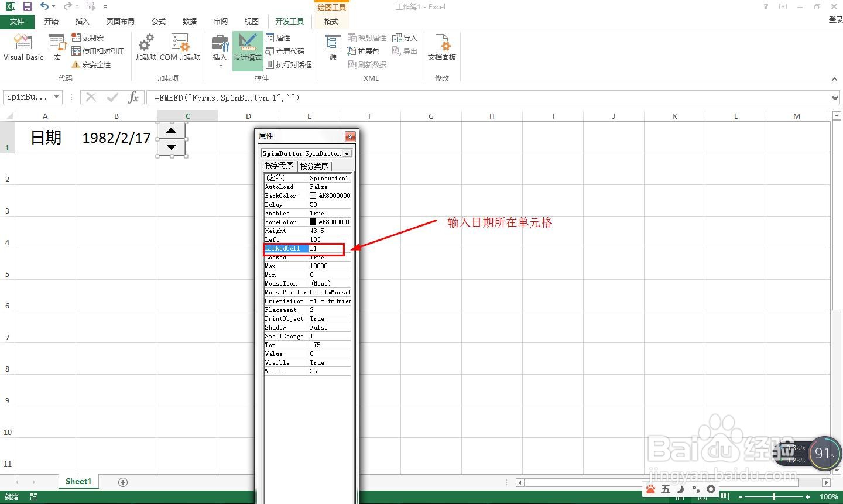This screenshot has width=843, height=504.
Task: Select the Orientation property row
Action: [307, 301]
